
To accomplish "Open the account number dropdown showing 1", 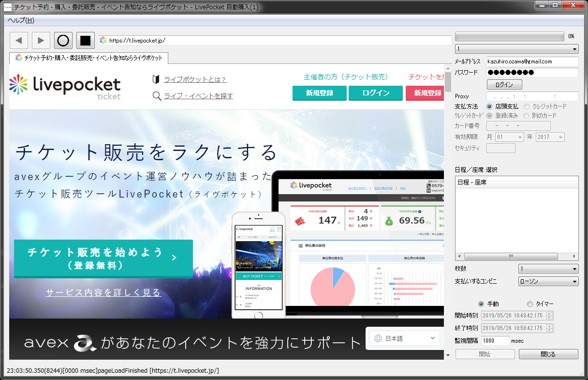I will click(x=516, y=49).
